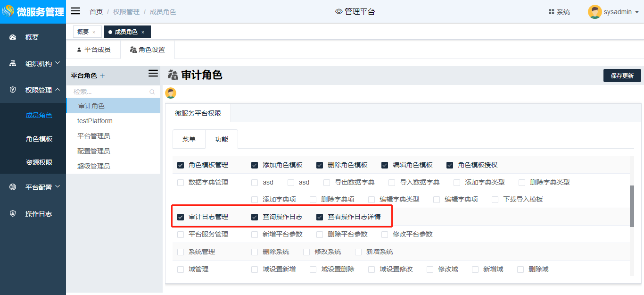The image size is (644, 295).
Task: Uncheck the 删除角色模板 checkbox
Action: [x=320, y=165]
